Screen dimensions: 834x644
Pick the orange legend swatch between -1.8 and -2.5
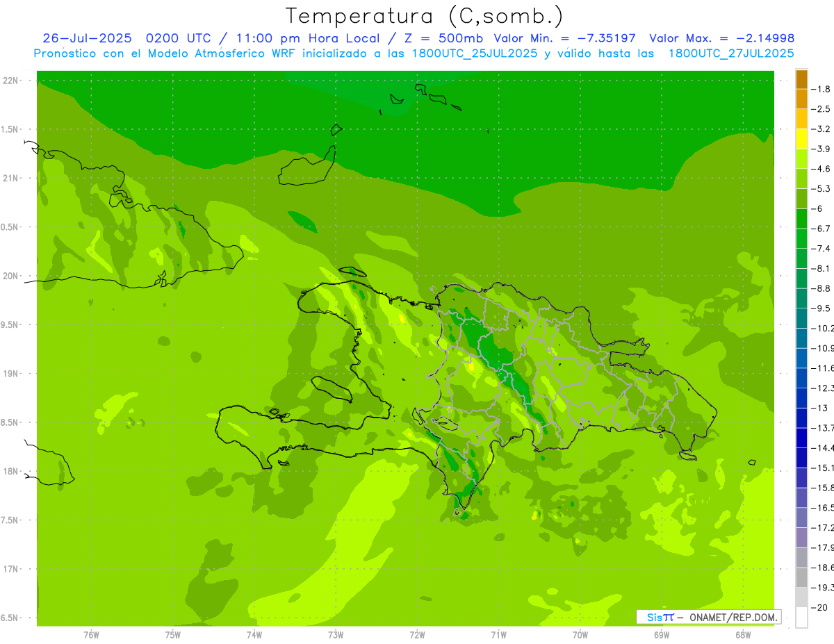click(x=801, y=99)
